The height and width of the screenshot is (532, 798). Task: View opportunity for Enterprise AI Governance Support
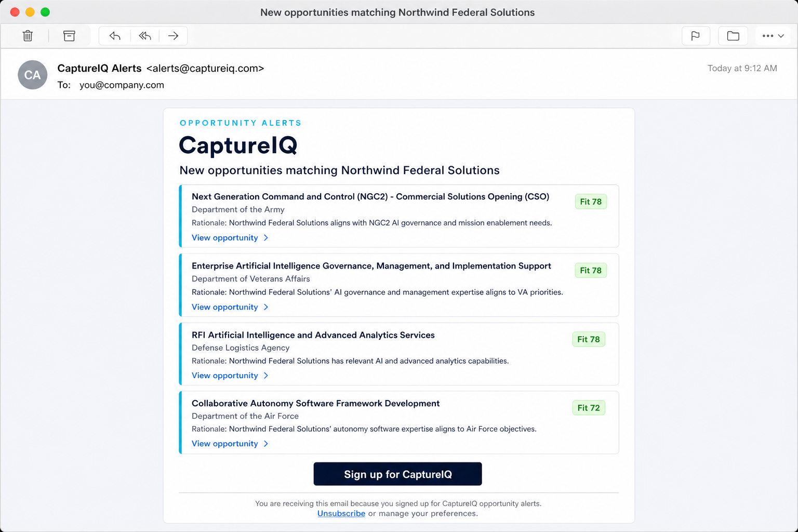coord(225,307)
